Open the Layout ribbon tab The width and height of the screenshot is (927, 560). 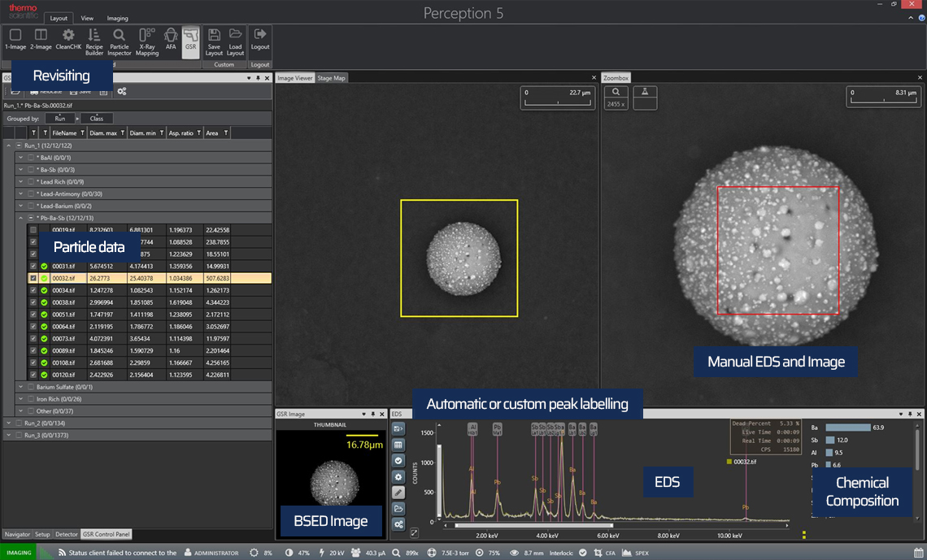coord(59,19)
